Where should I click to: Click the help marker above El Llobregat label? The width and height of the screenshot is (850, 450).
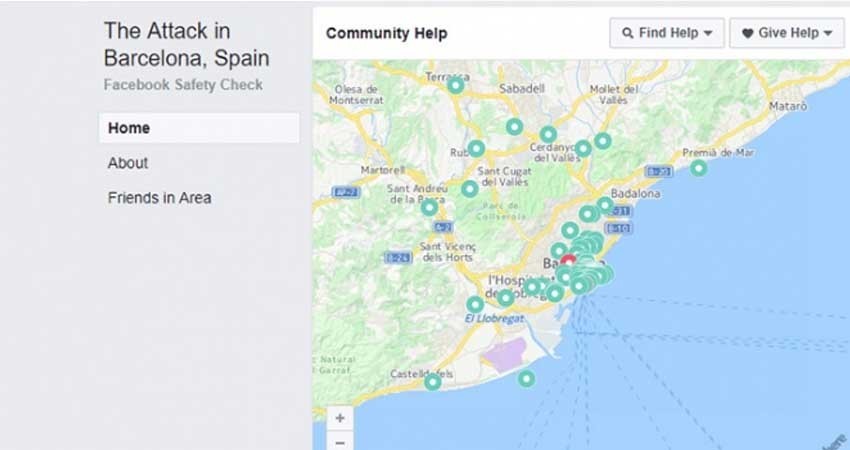[x=475, y=304]
